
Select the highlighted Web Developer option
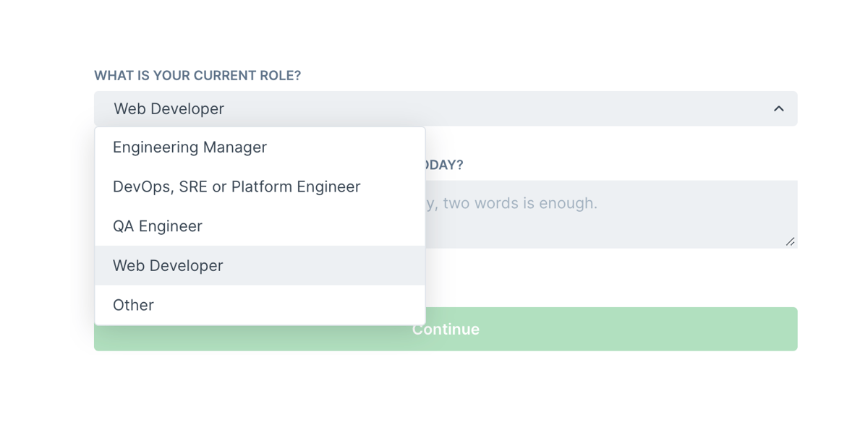click(168, 265)
